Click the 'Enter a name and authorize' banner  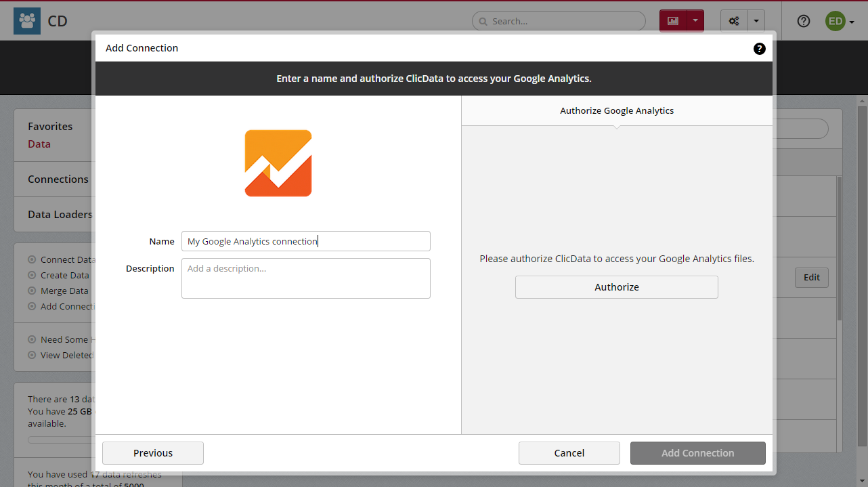(x=434, y=79)
